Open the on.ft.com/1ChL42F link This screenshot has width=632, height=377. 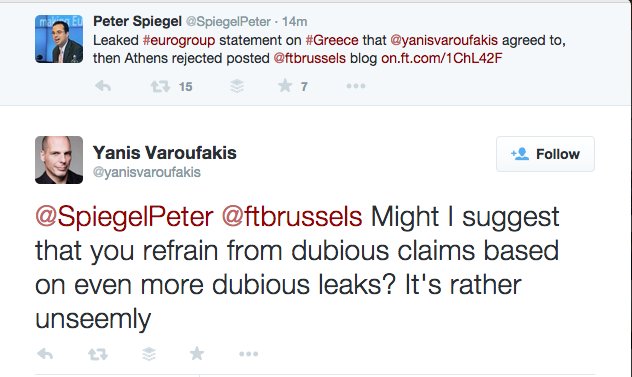tap(442, 58)
